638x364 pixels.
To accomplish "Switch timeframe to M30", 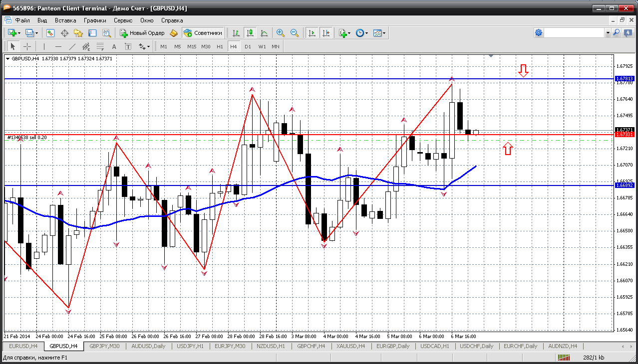I will click(206, 46).
